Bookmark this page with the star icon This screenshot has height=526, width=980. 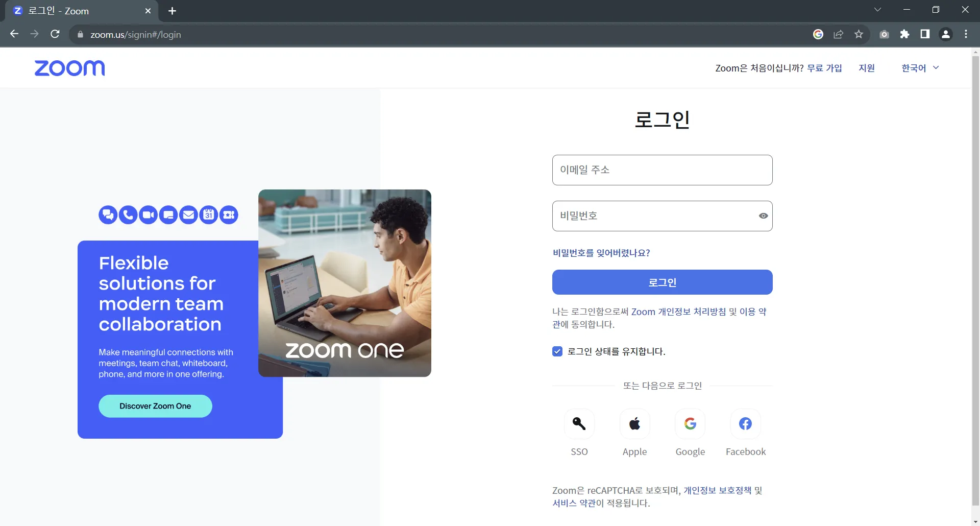click(859, 34)
